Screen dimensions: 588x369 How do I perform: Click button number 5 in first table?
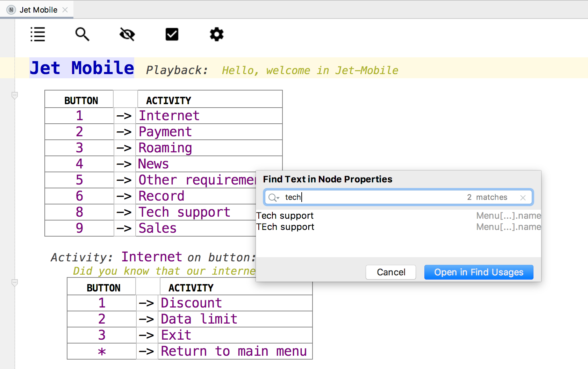click(79, 180)
